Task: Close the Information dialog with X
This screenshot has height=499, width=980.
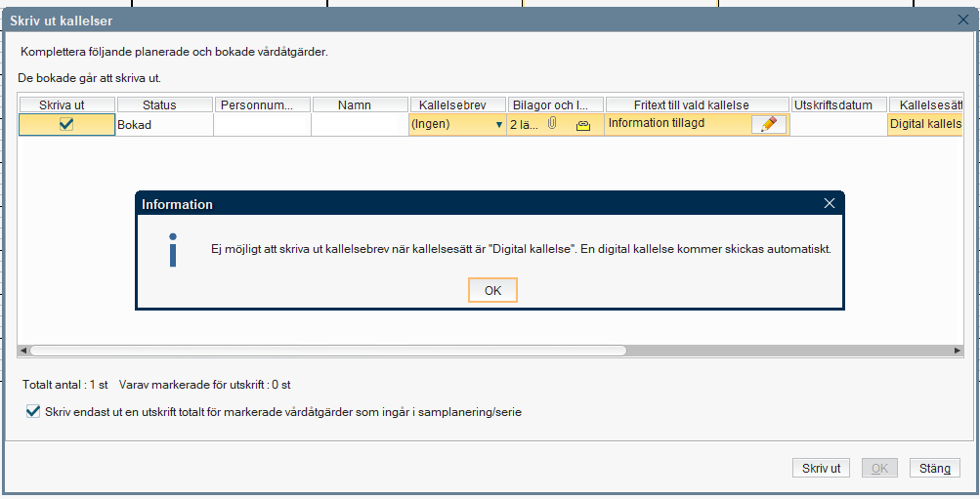Action: click(x=830, y=203)
